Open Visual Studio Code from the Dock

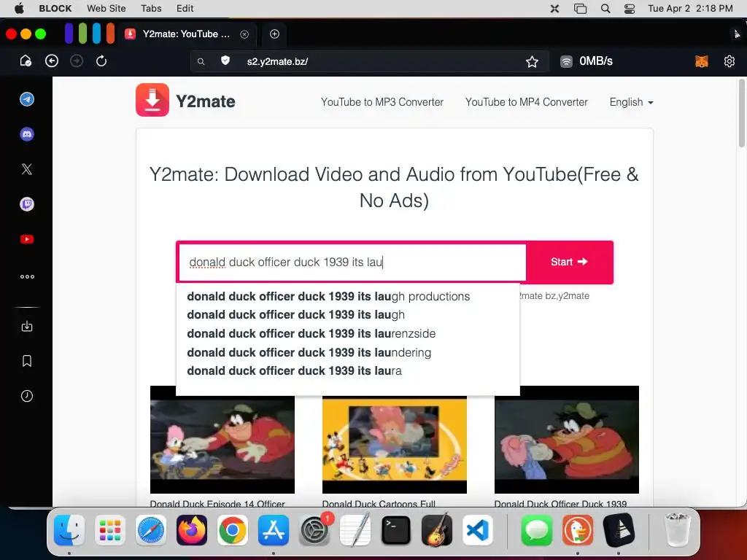pos(477,530)
